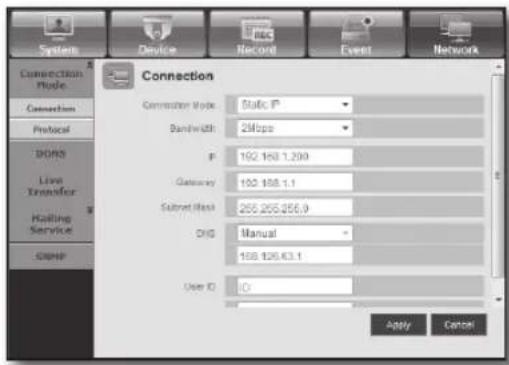This screenshot has width=509, height=365.
Task: Click the User ID input field
Action: coord(295,287)
